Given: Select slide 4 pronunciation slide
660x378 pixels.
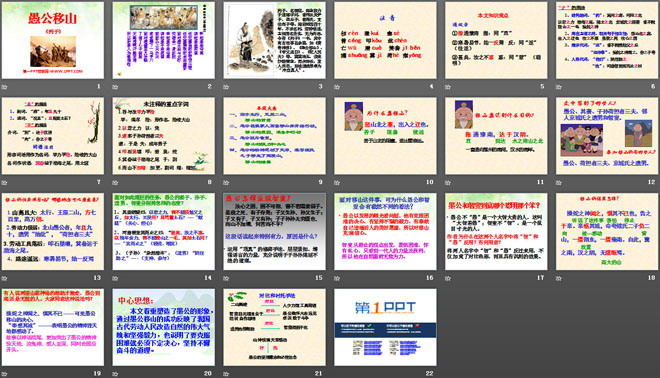Looking at the screenshot, I should (385, 40).
